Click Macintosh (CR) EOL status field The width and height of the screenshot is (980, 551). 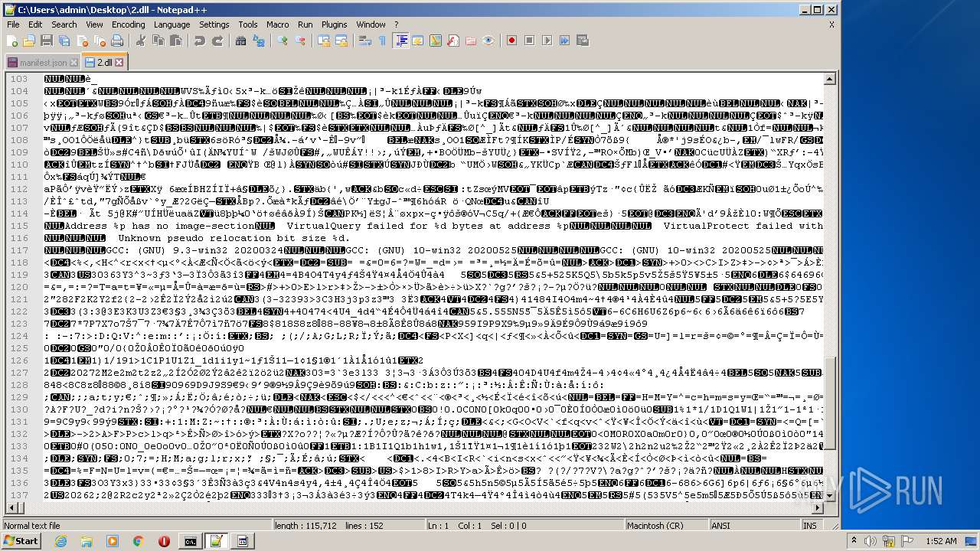pos(667,526)
